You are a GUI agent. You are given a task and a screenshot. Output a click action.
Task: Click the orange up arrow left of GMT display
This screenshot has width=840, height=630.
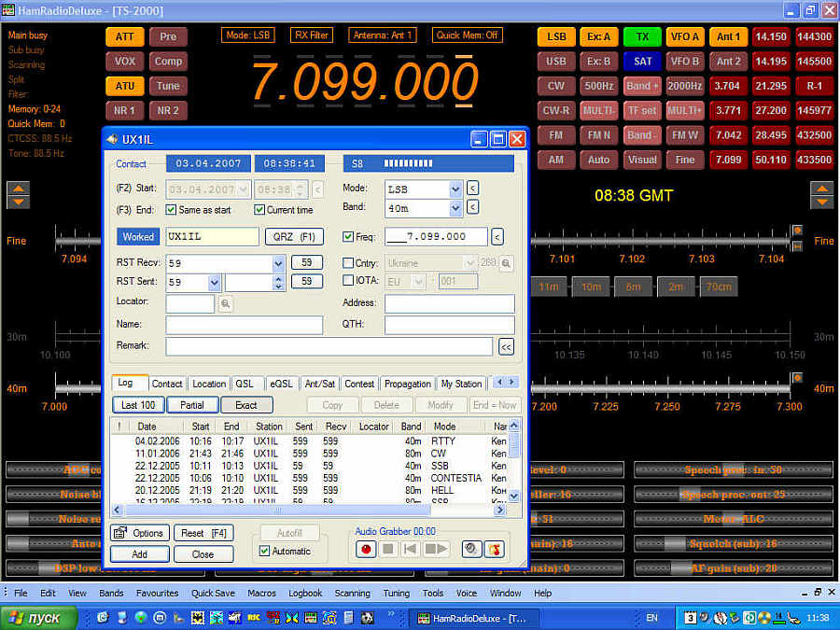pos(19,188)
